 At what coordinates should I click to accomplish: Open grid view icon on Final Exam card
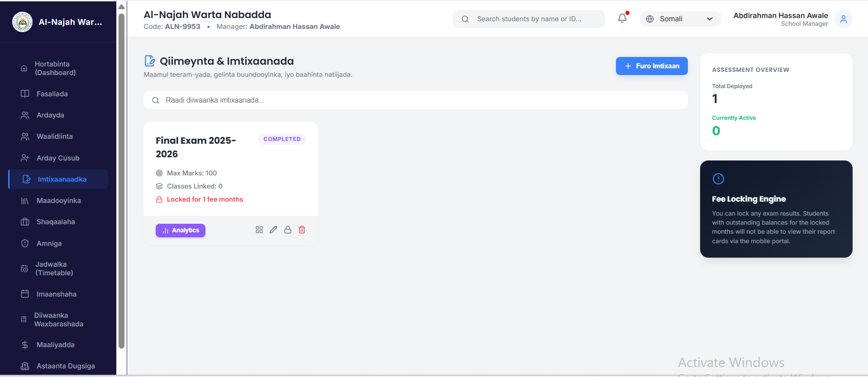pyautogui.click(x=259, y=230)
